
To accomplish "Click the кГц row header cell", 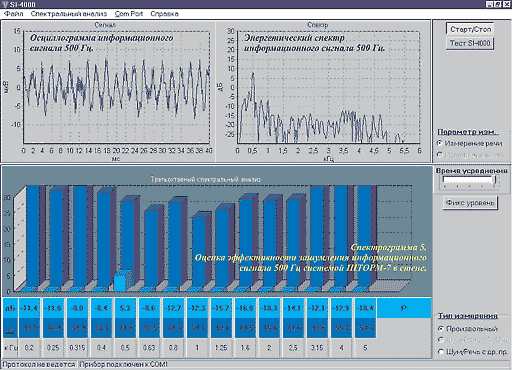I will (10, 348).
